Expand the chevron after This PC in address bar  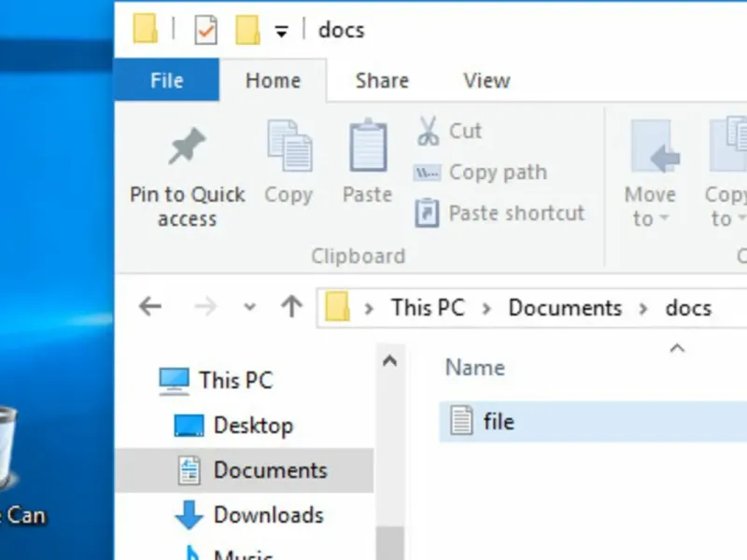[486, 309]
